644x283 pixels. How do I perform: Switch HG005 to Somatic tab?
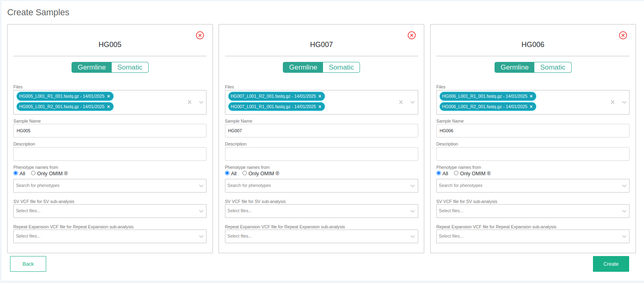tap(130, 68)
